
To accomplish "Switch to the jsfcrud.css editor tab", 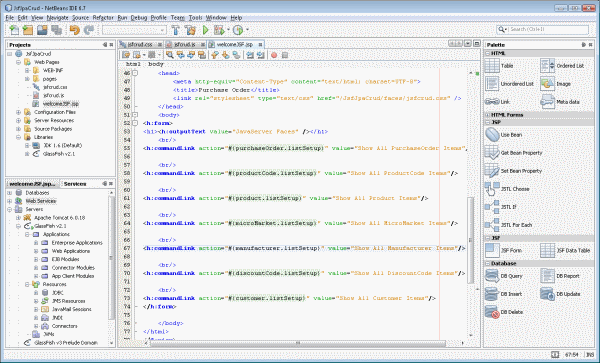I will pyautogui.click(x=140, y=44).
